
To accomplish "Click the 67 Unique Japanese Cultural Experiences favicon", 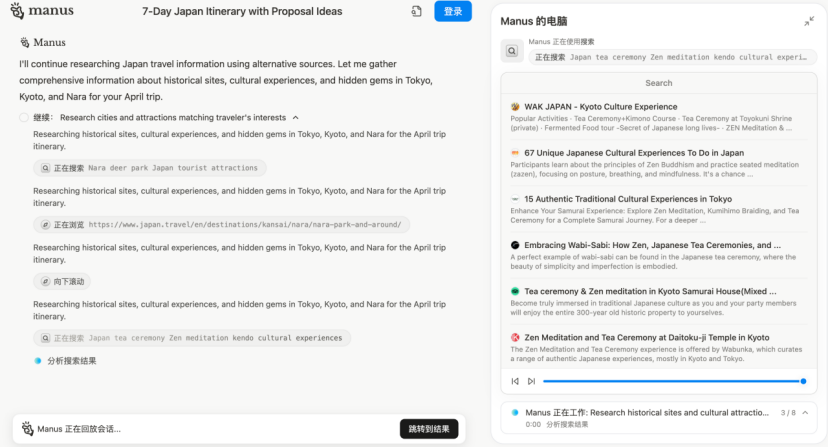I will (x=515, y=153).
